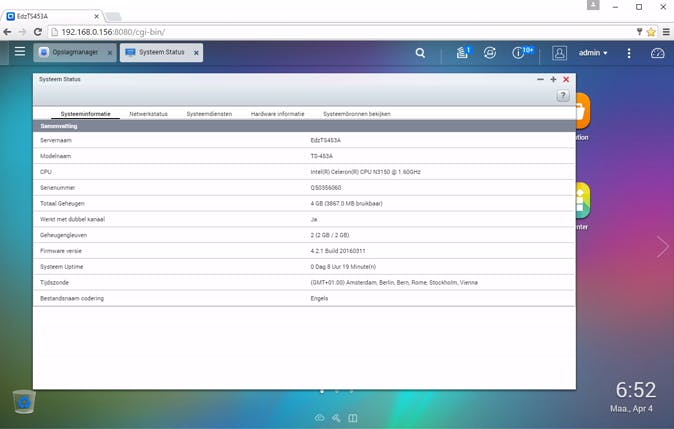This screenshot has width=674, height=429.
Task: Click the Chrome profile icon in title bar
Action: coord(593,5)
